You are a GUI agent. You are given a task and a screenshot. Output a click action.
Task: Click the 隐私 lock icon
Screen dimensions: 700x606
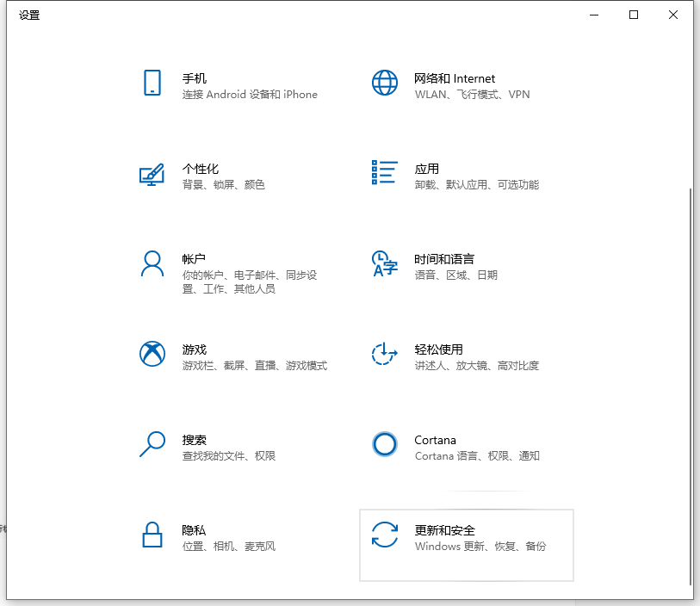pyautogui.click(x=152, y=535)
